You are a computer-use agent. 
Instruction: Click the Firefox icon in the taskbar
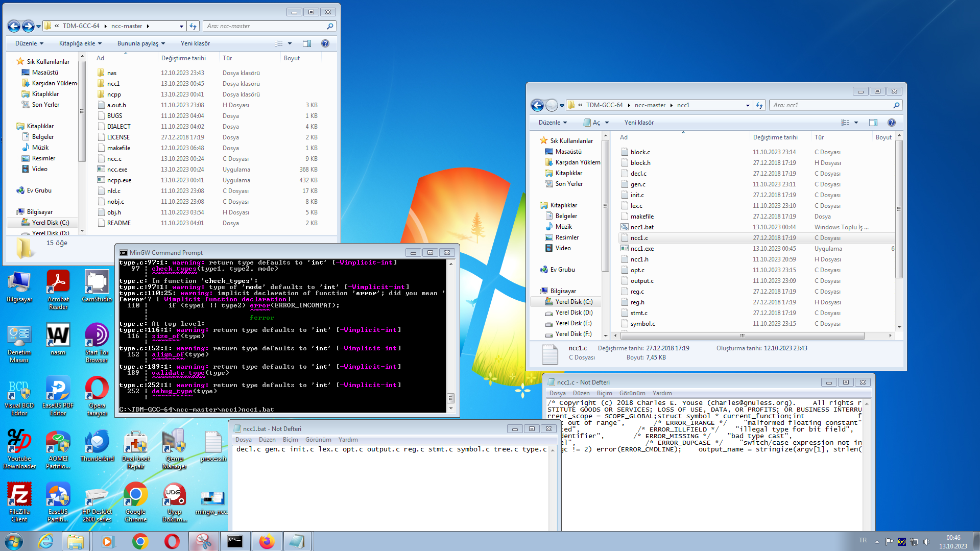click(x=267, y=541)
